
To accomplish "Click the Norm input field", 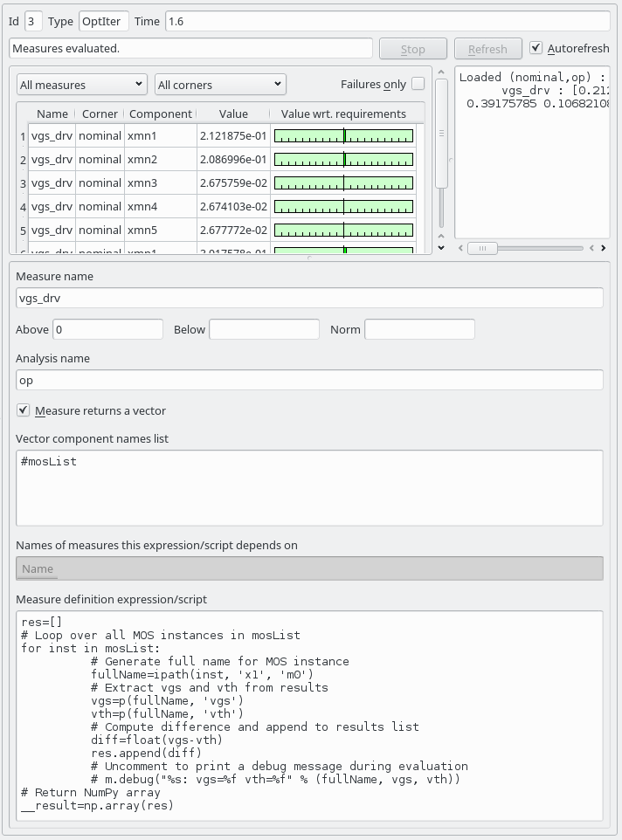I will [419, 329].
